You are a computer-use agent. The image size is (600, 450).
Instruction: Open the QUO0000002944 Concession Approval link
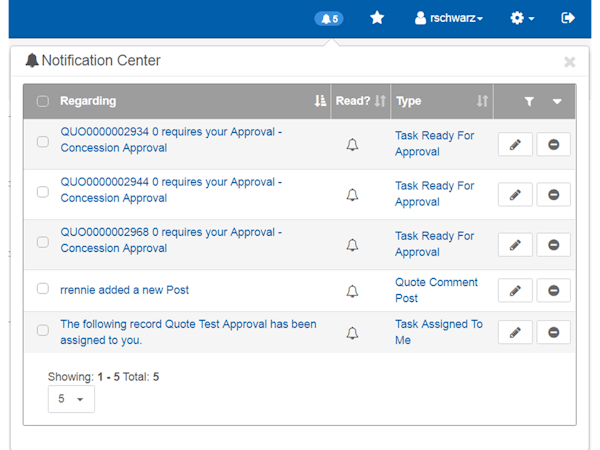[171, 190]
